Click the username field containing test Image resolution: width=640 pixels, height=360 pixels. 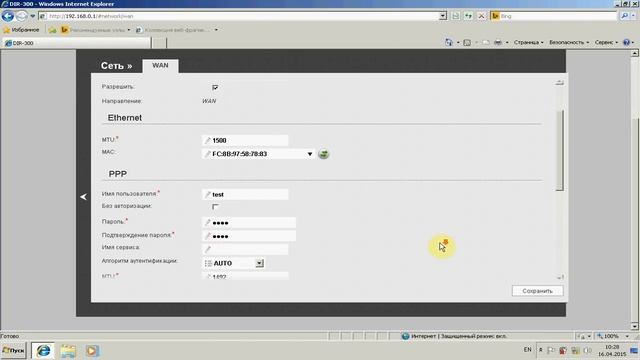(x=245, y=194)
